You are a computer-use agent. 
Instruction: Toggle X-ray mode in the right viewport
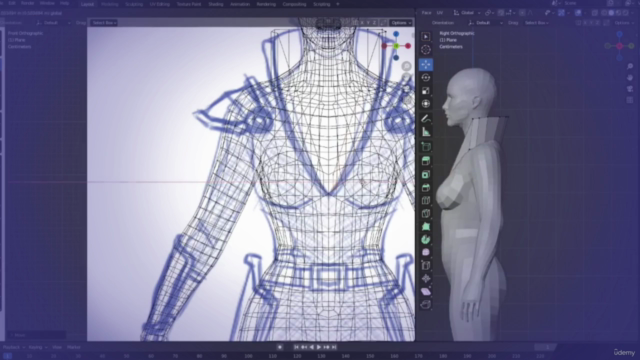pos(595,13)
